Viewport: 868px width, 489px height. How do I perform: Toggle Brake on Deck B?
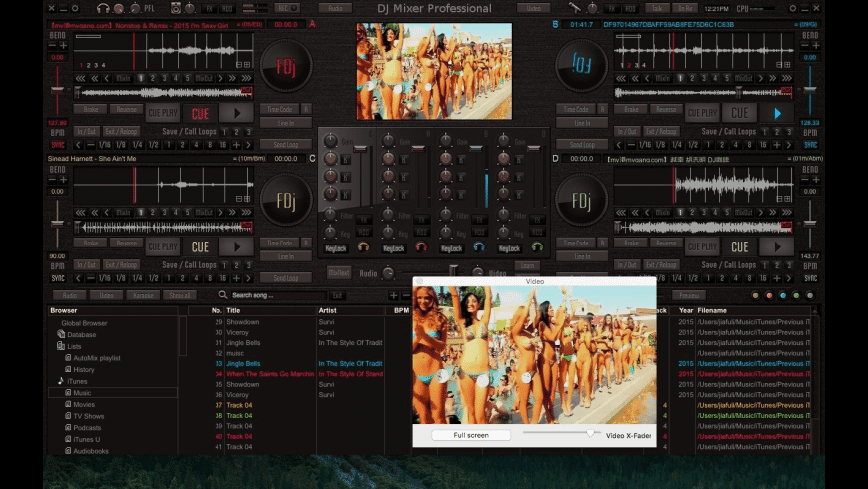[632, 109]
